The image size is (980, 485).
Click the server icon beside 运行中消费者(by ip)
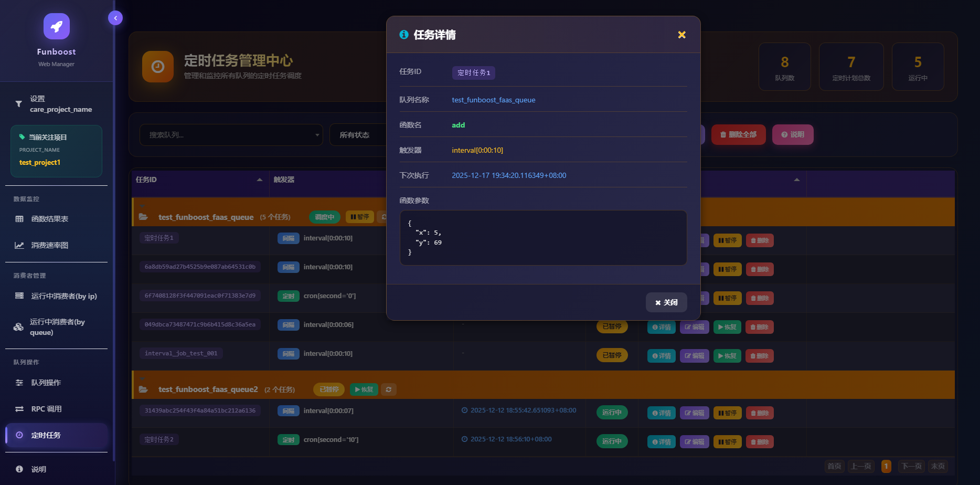[19, 296]
